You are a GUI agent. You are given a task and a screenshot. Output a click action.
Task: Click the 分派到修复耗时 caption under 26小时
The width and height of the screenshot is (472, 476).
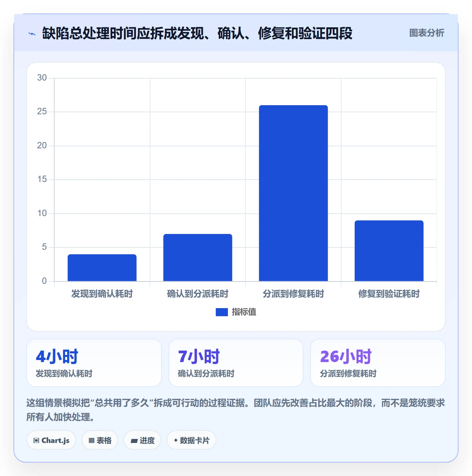348,374
